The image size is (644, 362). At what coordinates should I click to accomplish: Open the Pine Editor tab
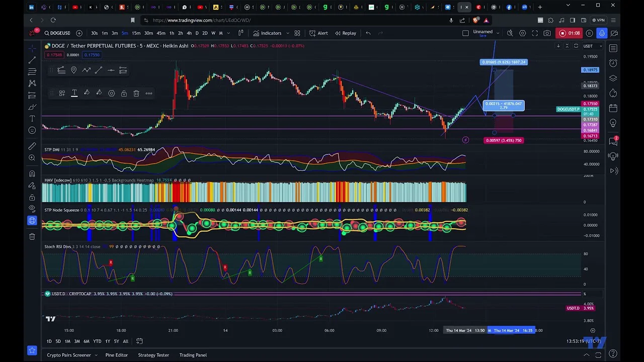click(116, 355)
